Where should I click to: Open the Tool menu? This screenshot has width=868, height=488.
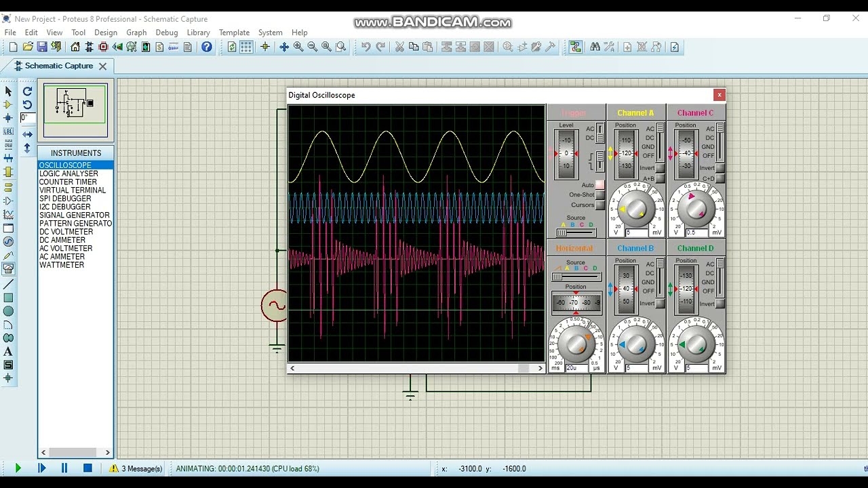[79, 33]
